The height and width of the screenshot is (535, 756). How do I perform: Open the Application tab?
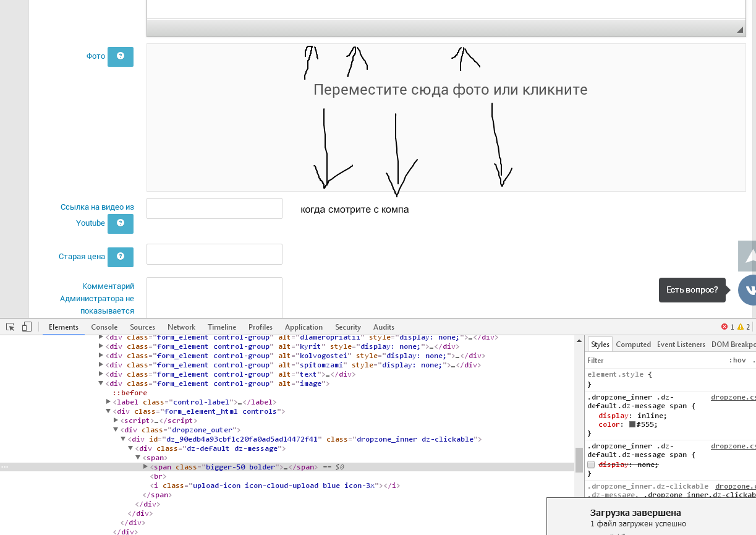pos(304,327)
